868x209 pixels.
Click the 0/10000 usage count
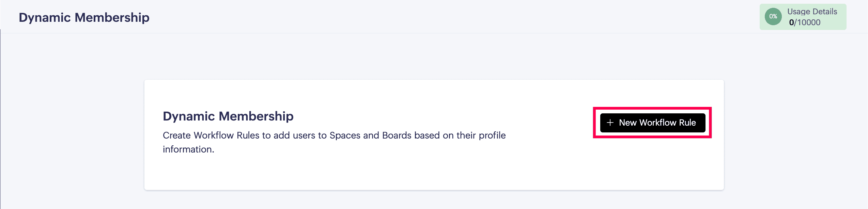point(804,22)
